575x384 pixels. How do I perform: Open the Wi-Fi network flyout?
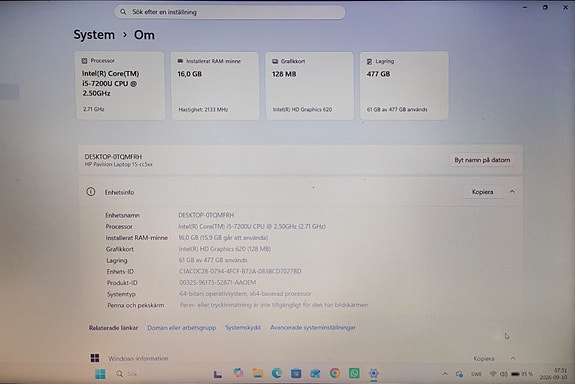(x=493, y=374)
